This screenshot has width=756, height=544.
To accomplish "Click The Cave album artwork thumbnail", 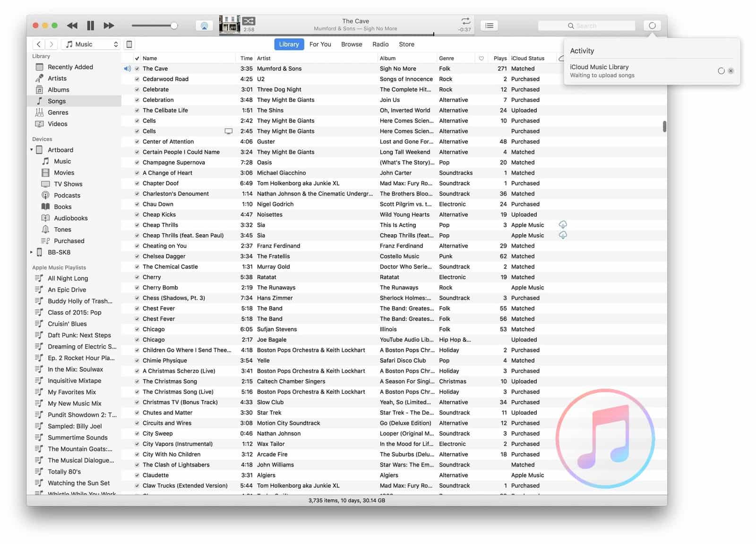I will [230, 25].
